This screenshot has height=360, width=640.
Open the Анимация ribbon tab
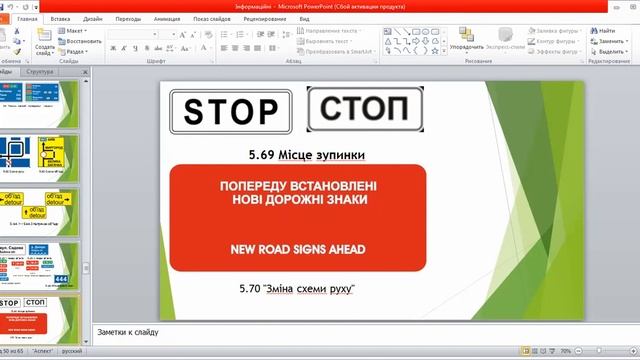pos(167,19)
